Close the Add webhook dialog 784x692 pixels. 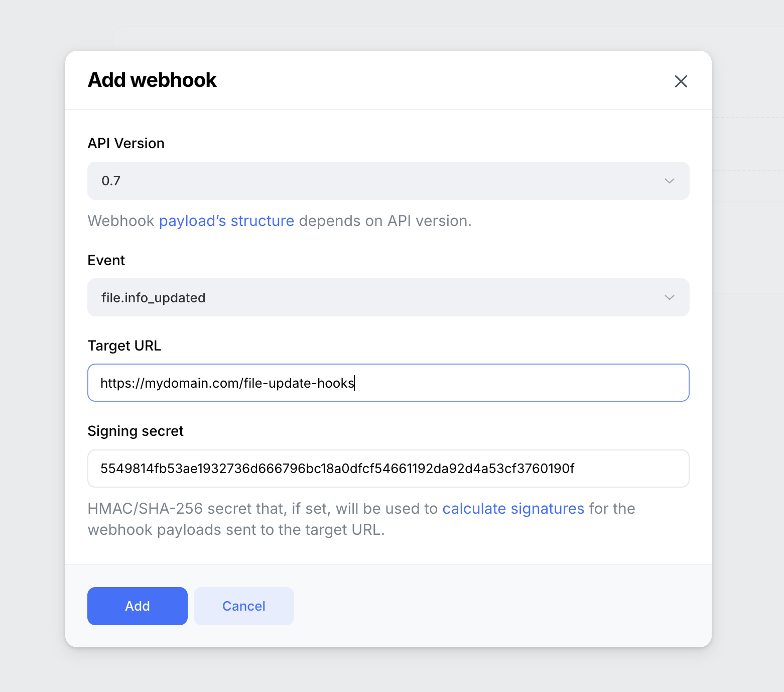click(681, 81)
